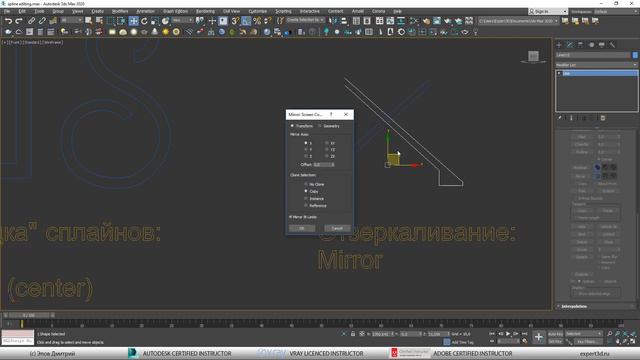Click the Offset value field in Mirror dialog
The width and height of the screenshot is (640, 360).
(324, 164)
